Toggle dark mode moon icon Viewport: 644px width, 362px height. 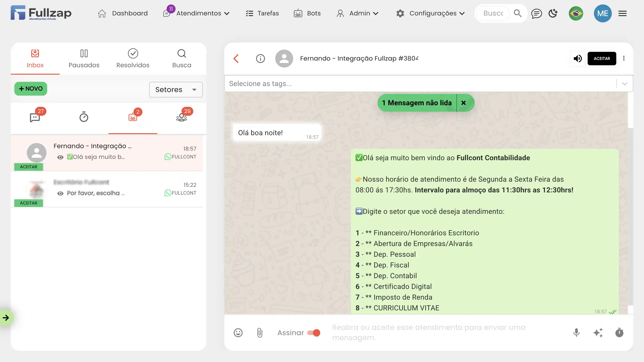[x=553, y=13]
